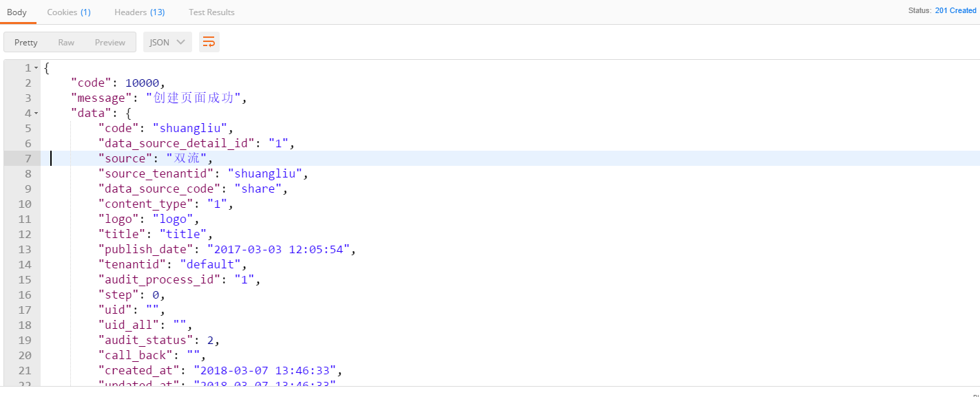The height and width of the screenshot is (397, 980).
Task: Select the Preview view mode
Action: click(110, 42)
